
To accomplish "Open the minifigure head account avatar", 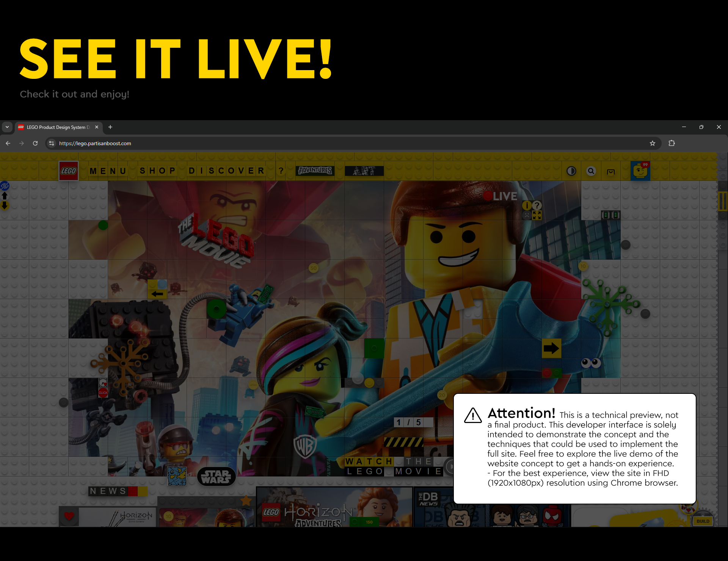I will tap(640, 171).
